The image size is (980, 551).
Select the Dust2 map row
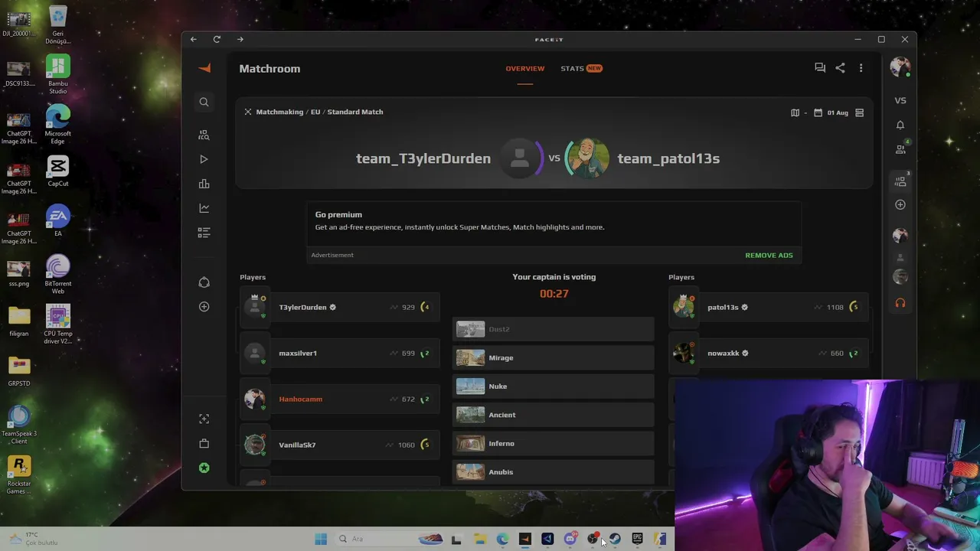tap(554, 329)
